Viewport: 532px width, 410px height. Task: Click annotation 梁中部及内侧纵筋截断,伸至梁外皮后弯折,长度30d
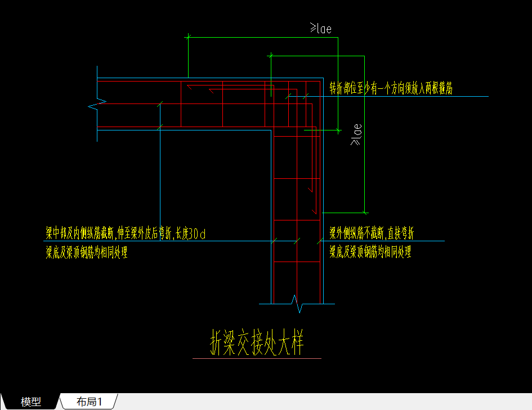tap(126, 233)
